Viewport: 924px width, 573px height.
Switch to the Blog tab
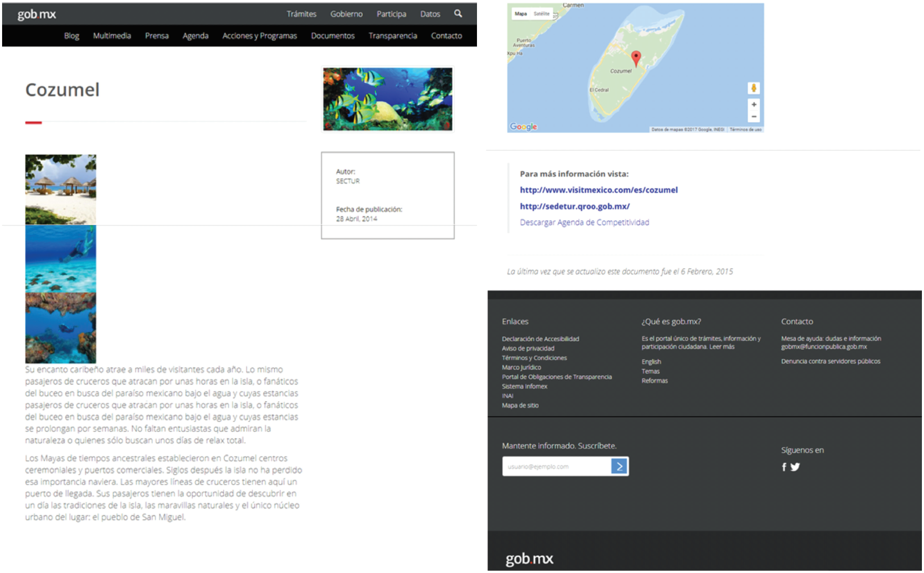click(71, 36)
